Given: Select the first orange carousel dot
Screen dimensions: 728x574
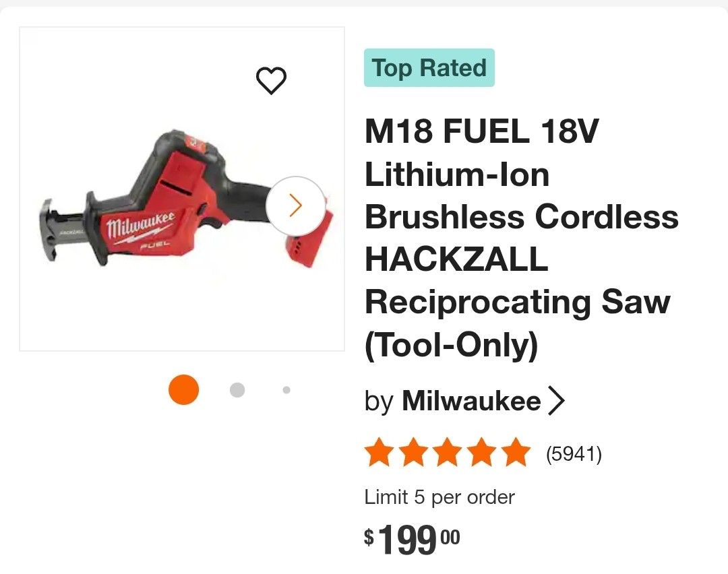Looking at the screenshot, I should (x=183, y=389).
